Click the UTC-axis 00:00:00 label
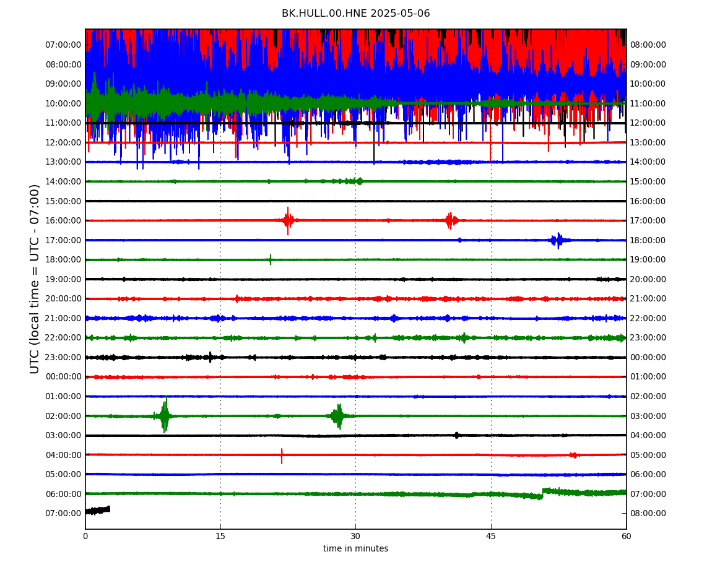 click(x=63, y=377)
